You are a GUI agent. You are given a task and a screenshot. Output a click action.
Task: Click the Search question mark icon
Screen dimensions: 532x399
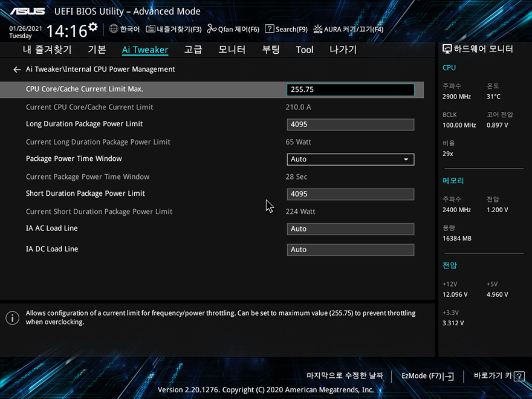[269, 29]
